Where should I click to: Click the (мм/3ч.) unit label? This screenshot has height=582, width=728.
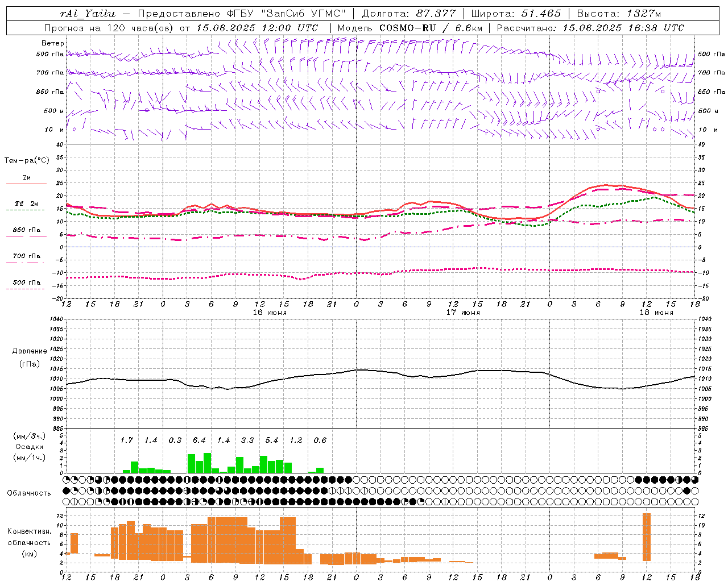tap(30, 436)
